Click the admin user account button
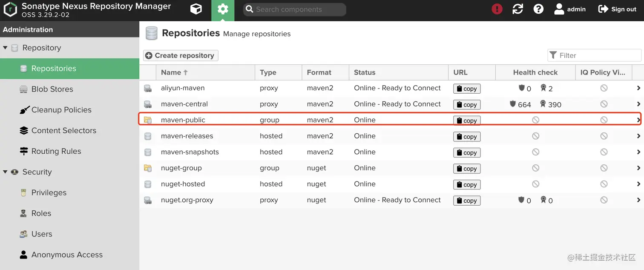 point(570,9)
